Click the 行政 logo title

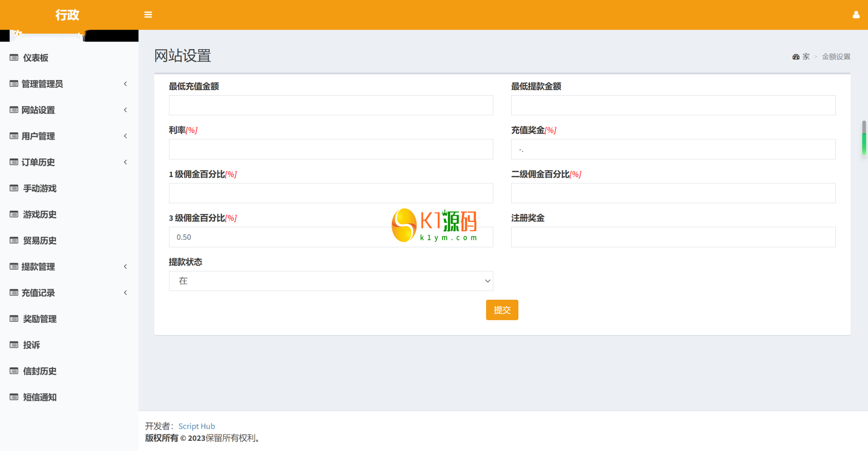click(67, 15)
